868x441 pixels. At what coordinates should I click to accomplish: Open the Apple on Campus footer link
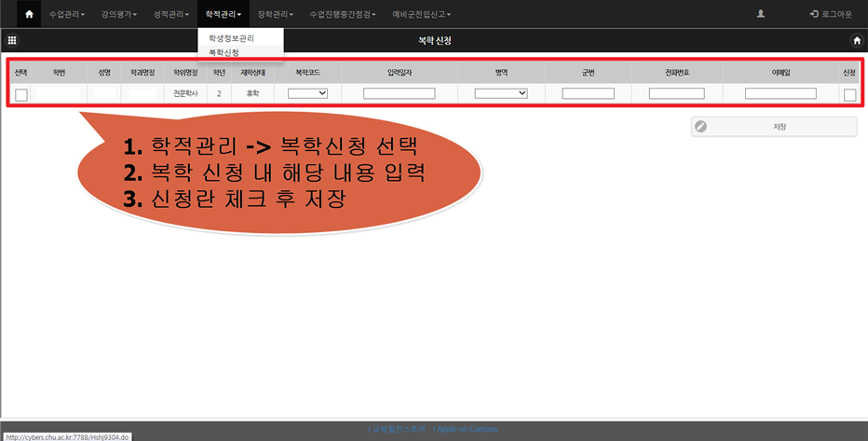click(468, 429)
